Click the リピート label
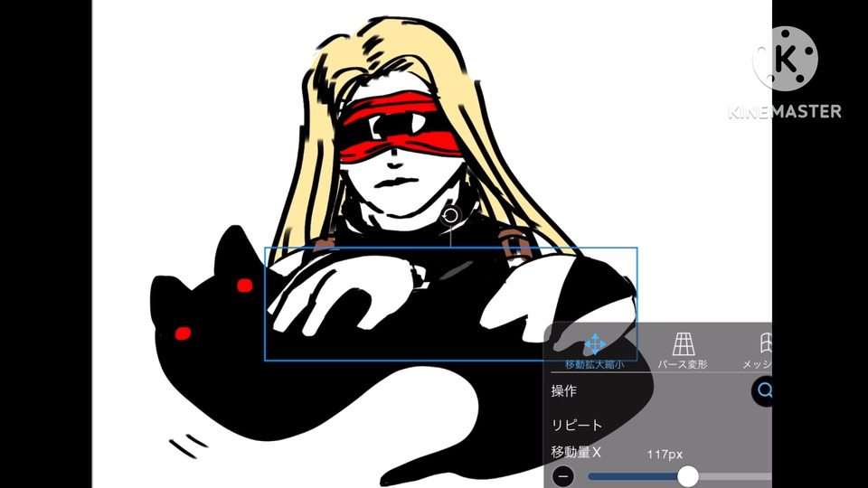 click(577, 425)
